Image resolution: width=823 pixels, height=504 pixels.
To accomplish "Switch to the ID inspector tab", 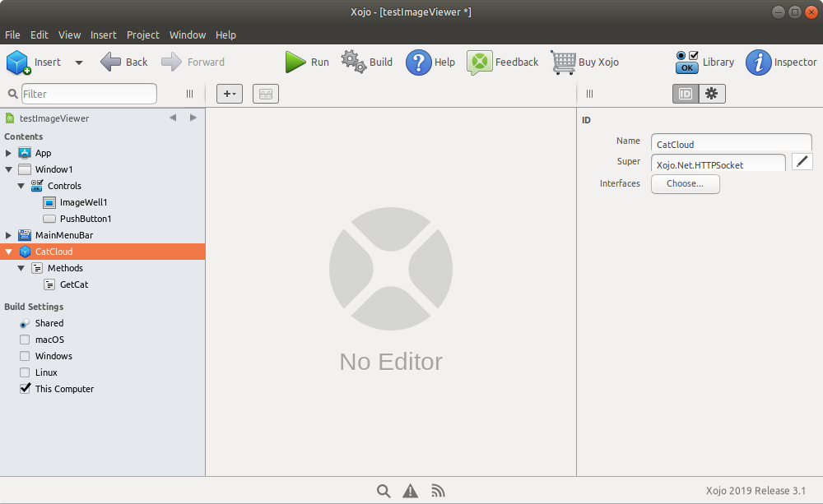I will 686,94.
